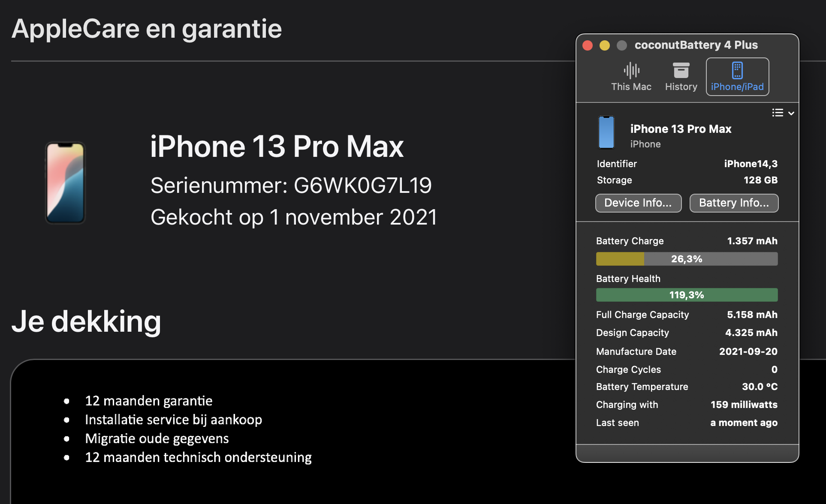Click the list view icon

click(x=777, y=113)
